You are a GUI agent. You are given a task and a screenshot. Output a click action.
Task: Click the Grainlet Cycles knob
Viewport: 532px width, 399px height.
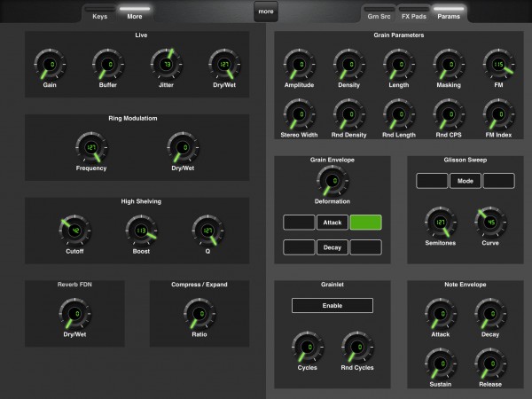coord(308,347)
